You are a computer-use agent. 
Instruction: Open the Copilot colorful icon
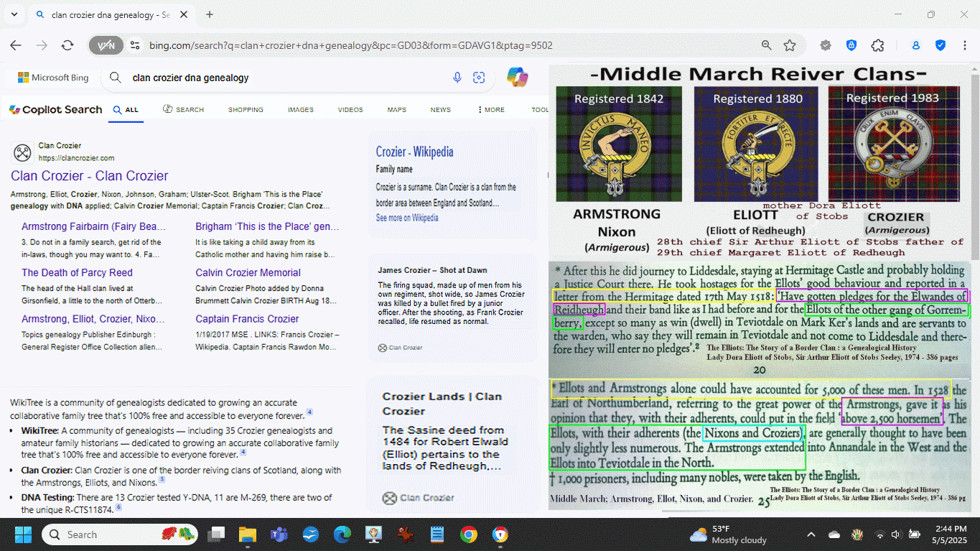point(518,77)
